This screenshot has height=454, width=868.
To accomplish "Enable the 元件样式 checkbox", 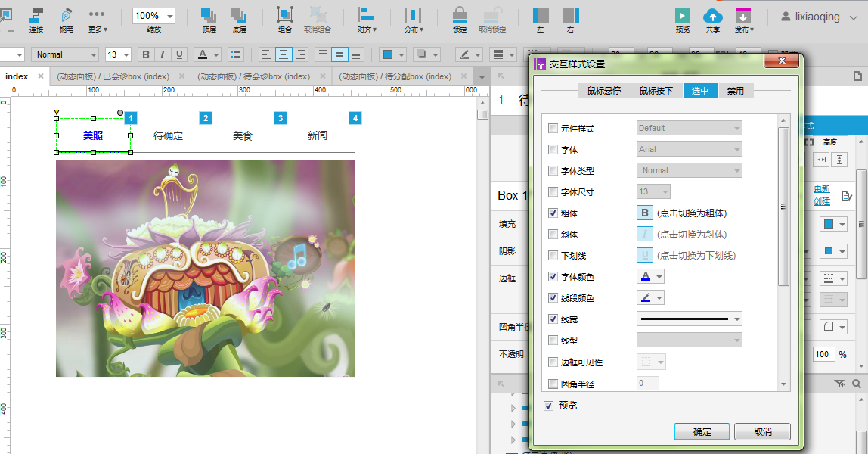I will 553,129.
